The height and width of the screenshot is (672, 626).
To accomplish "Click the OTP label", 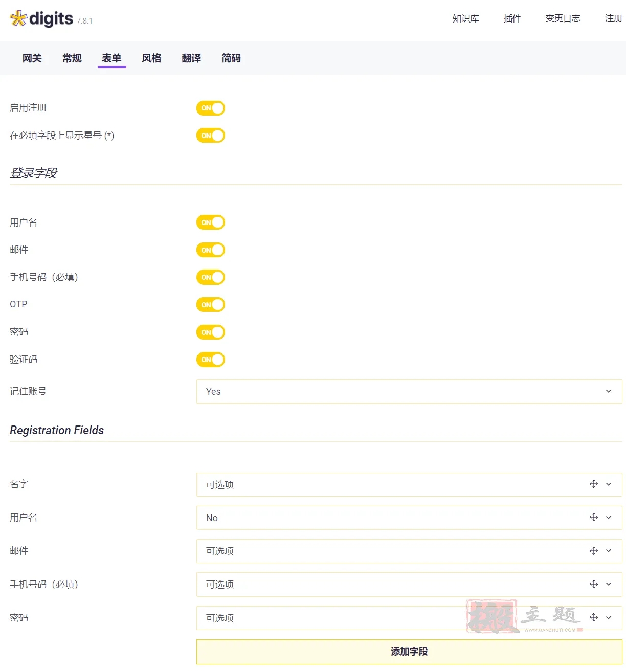I will [18, 304].
